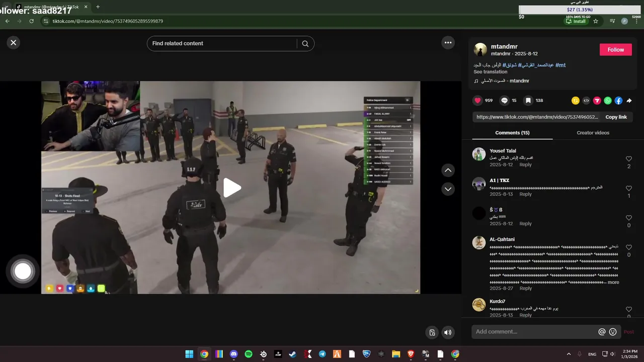Reload the browser page

click(31, 21)
